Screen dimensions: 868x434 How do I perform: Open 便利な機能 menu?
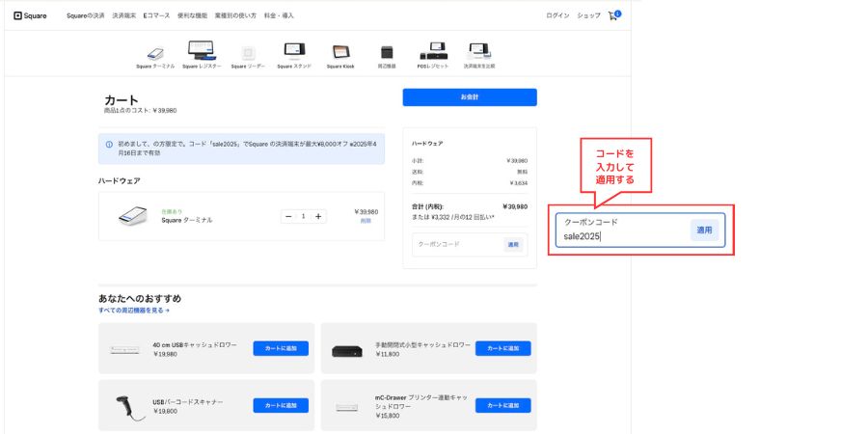tap(193, 16)
